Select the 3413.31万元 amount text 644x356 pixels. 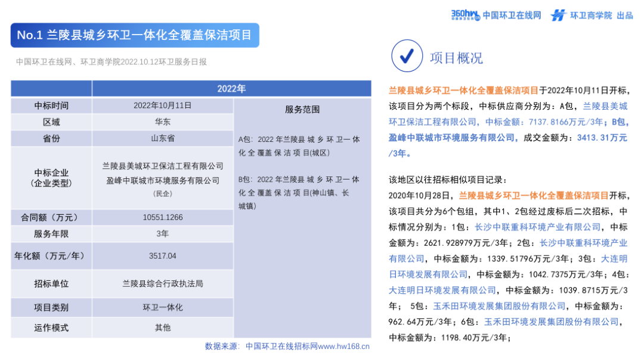[x=602, y=138]
